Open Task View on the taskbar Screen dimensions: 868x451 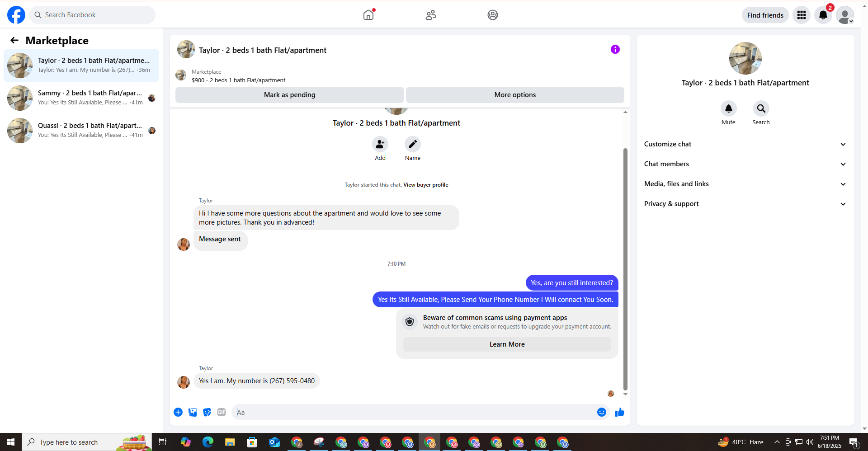click(163, 442)
